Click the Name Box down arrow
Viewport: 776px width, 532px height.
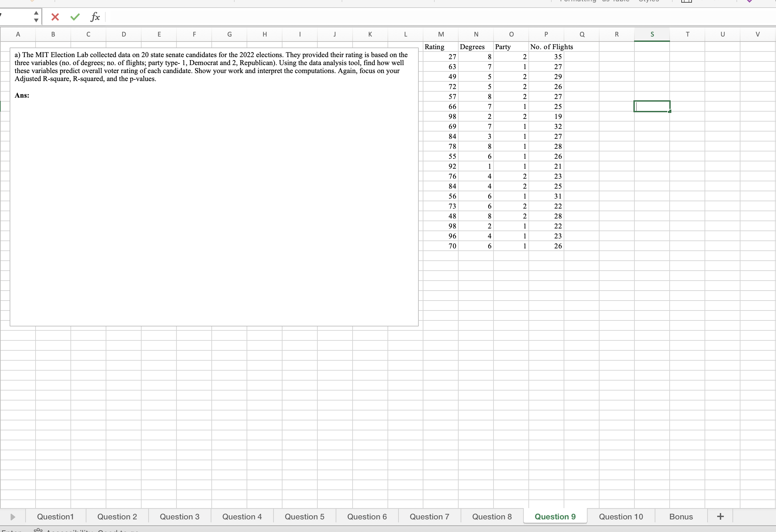[x=36, y=20]
